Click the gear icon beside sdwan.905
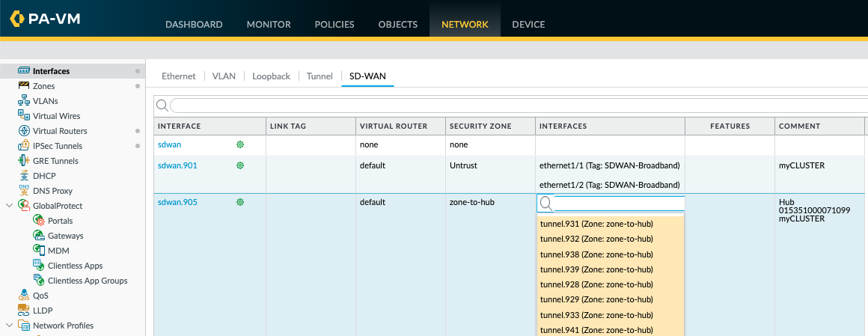The height and width of the screenshot is (336, 868). 240,202
